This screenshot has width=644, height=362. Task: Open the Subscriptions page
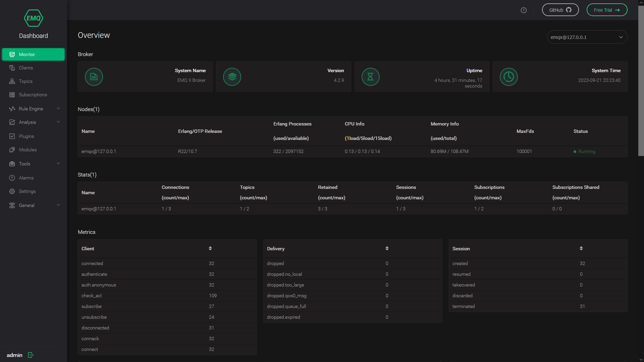pyautogui.click(x=33, y=95)
